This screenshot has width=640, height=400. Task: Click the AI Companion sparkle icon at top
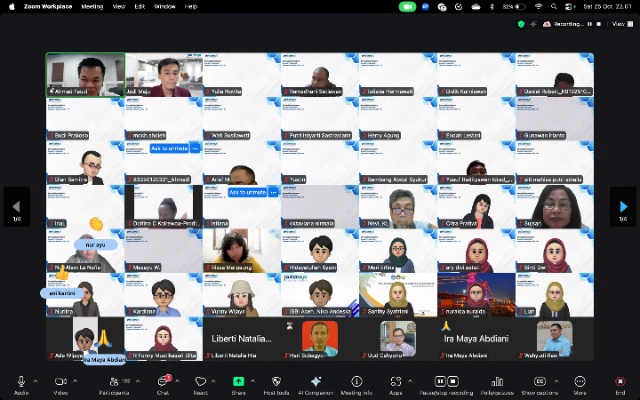pyautogui.click(x=533, y=24)
